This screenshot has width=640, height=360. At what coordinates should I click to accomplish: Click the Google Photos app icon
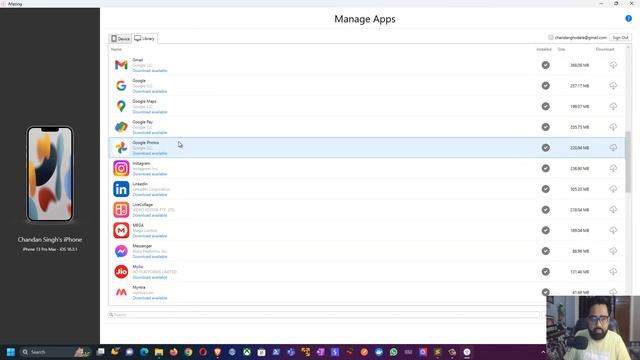pos(121,148)
